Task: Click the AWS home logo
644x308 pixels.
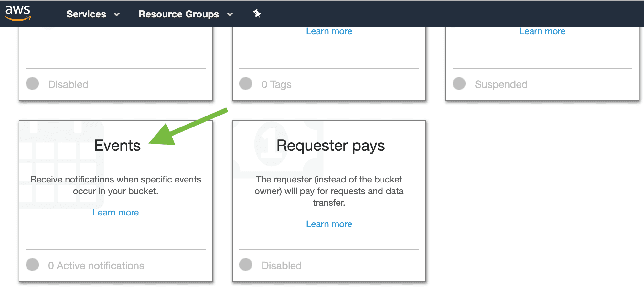Action: 18,13
